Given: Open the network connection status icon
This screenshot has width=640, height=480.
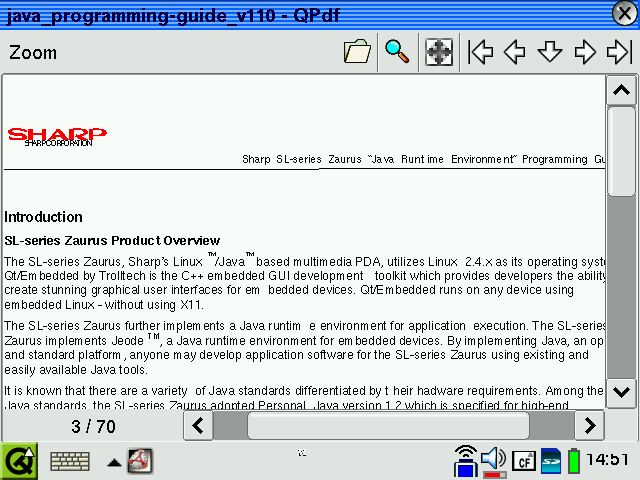Looking at the screenshot, I should [466, 461].
